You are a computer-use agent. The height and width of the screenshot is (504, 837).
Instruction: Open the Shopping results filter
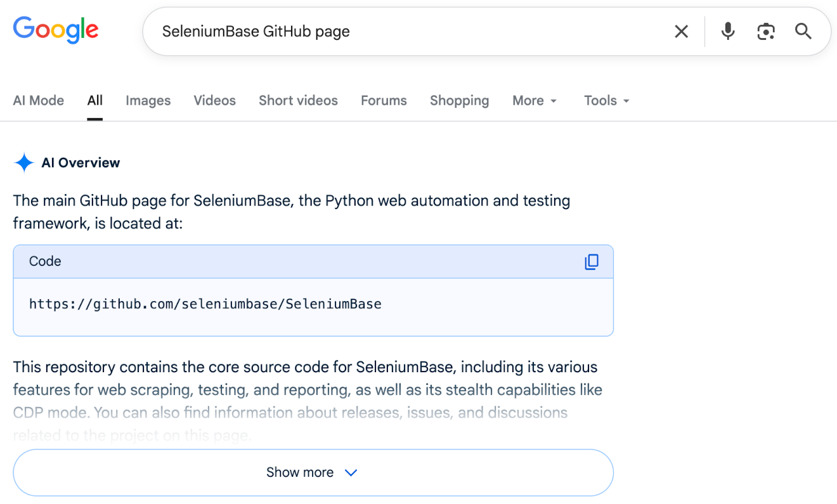pos(459,100)
